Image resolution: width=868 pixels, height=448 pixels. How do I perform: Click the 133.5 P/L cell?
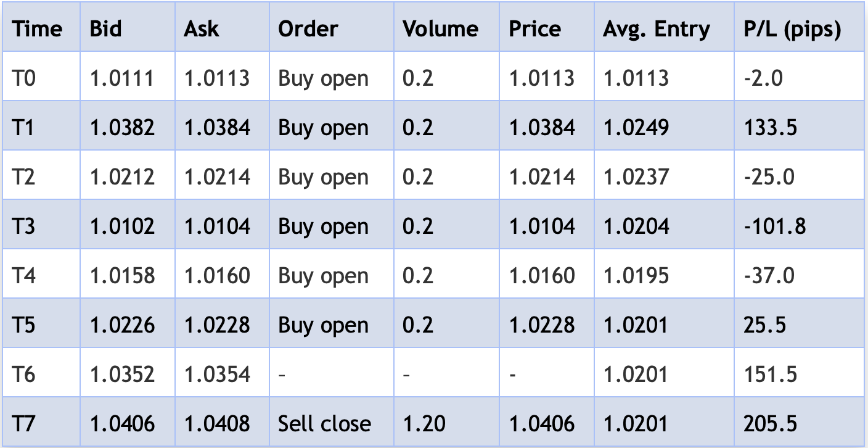pyautogui.click(x=770, y=128)
